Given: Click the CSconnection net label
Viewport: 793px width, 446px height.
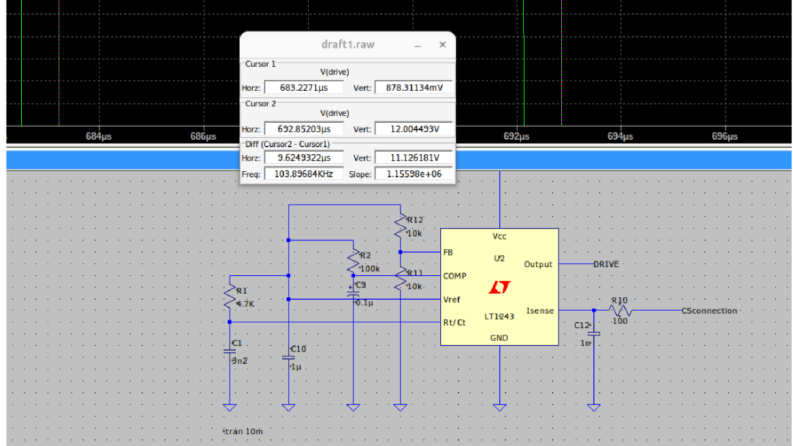Looking at the screenshot, I should click(x=709, y=310).
